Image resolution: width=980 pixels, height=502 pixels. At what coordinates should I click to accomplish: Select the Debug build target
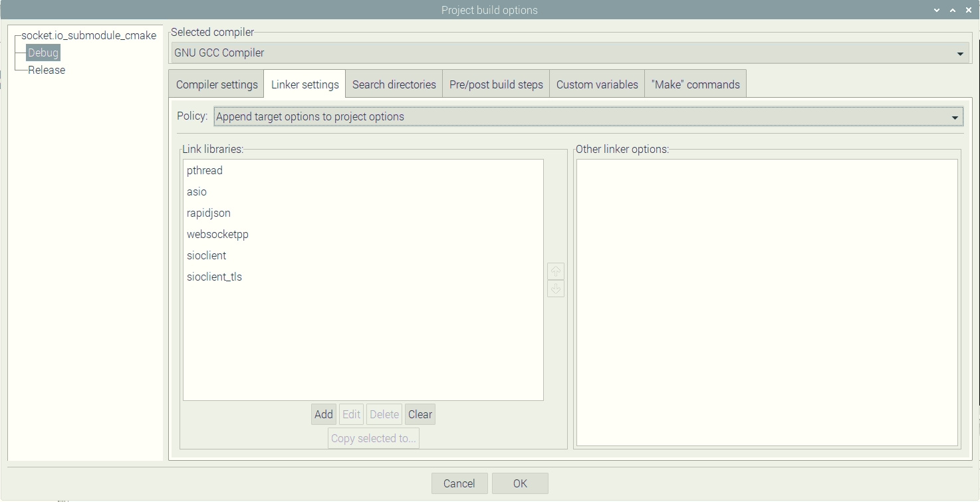(x=43, y=53)
